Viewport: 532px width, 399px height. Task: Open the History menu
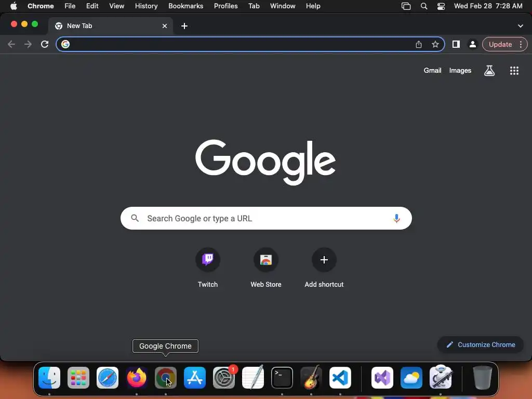[146, 6]
